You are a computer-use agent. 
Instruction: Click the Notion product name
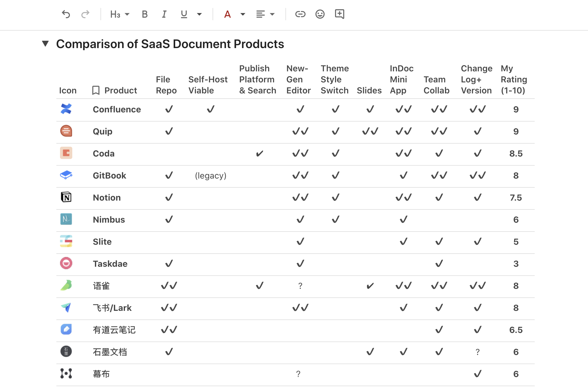(107, 198)
